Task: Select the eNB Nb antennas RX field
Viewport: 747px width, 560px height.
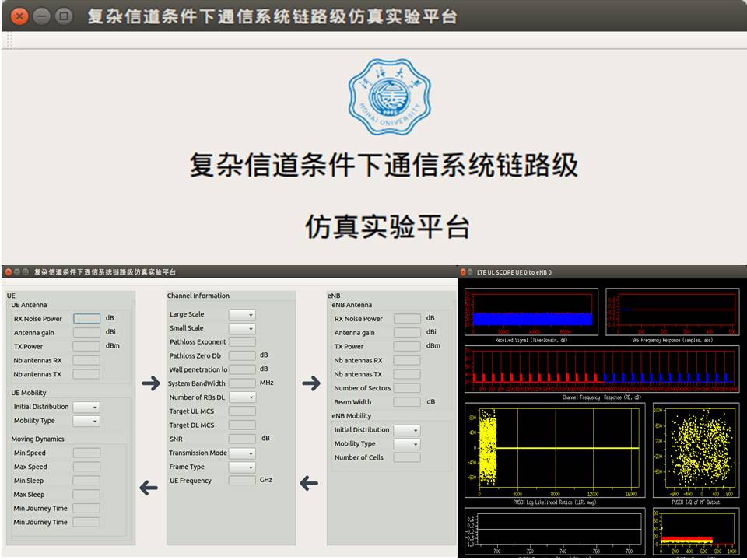Action: click(x=407, y=360)
